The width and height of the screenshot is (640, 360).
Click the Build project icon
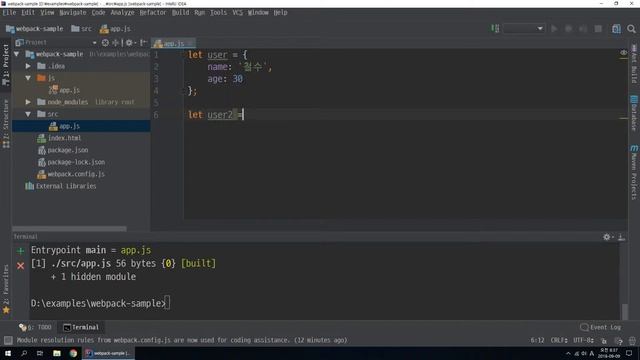coord(495,29)
